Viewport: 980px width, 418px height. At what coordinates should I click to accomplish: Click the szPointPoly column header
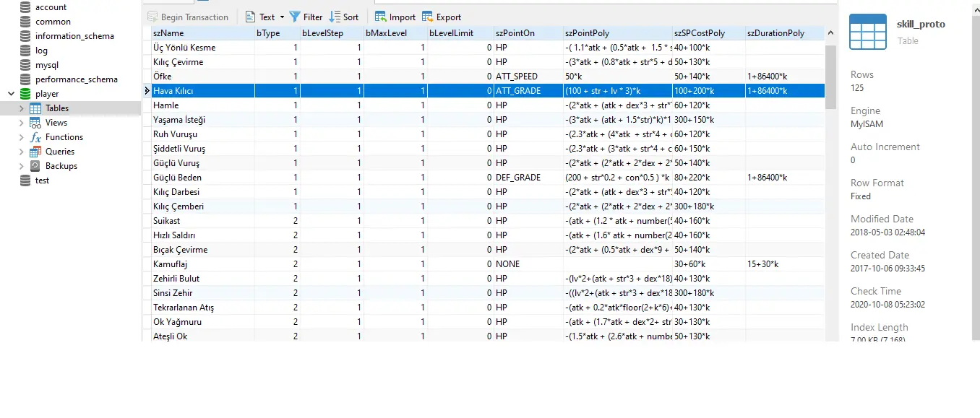click(587, 33)
